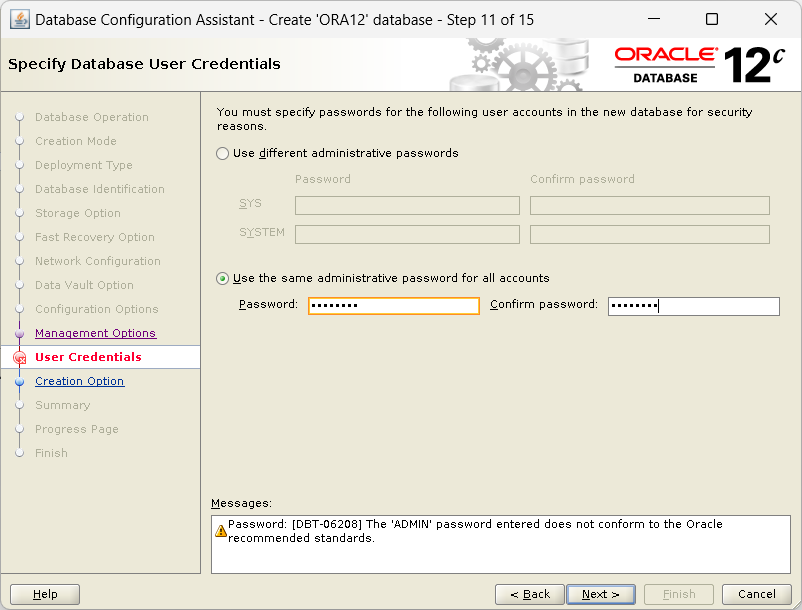The width and height of the screenshot is (802, 610).
Task: Click the Creation Mode step label
Action: pyautogui.click(x=76, y=141)
